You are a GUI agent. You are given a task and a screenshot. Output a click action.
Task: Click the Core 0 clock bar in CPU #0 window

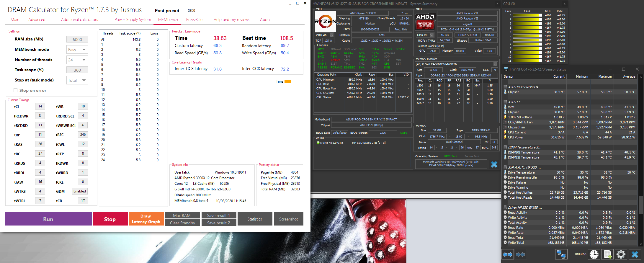527,15
